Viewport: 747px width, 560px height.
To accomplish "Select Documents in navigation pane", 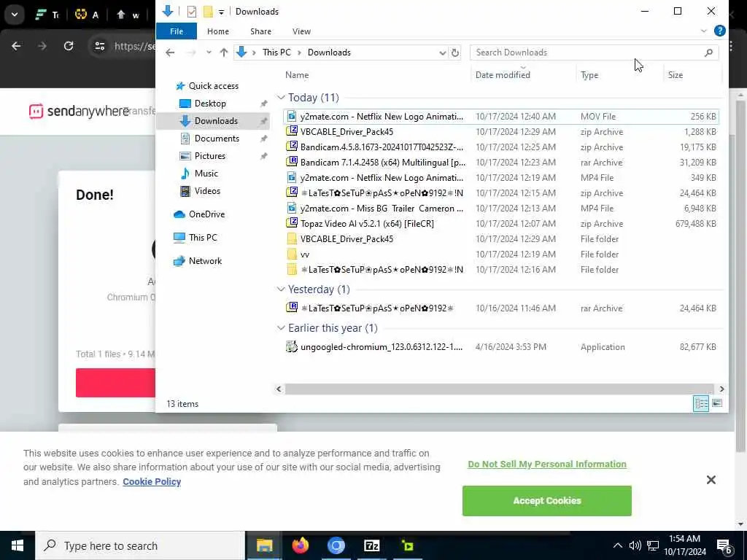I will (217, 139).
